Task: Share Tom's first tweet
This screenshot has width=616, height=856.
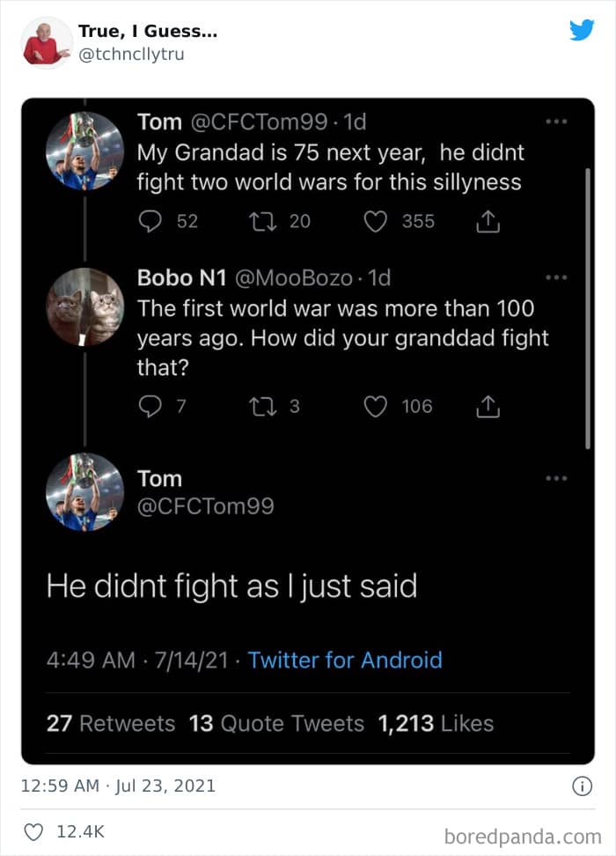Action: pos(488,223)
